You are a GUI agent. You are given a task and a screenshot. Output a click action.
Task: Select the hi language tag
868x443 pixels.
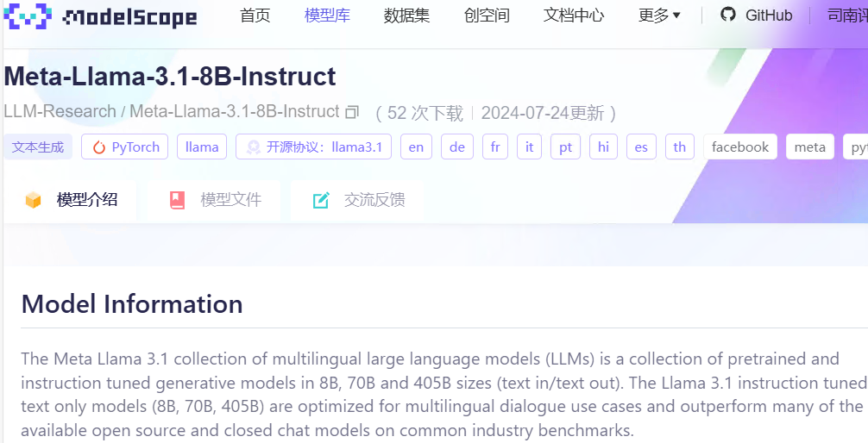click(x=603, y=147)
